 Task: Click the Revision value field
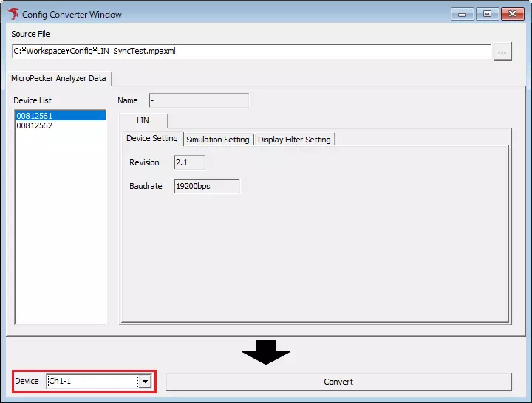coord(189,162)
